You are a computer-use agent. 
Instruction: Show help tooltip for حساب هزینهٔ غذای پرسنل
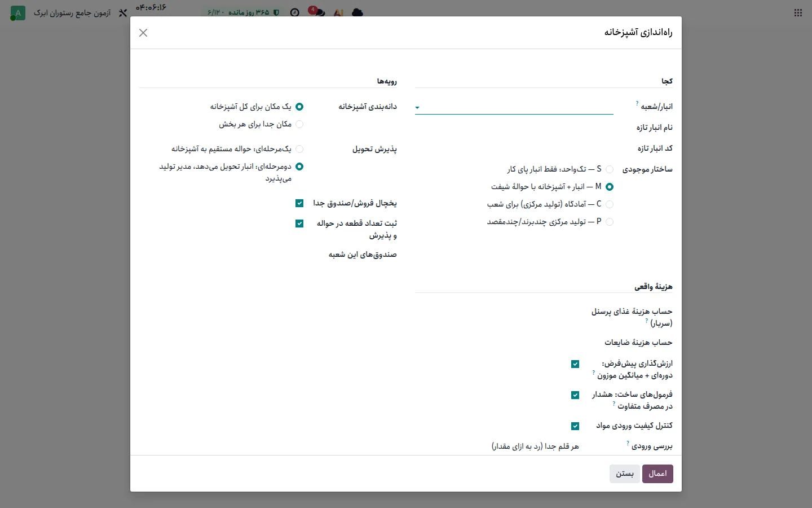tap(646, 321)
